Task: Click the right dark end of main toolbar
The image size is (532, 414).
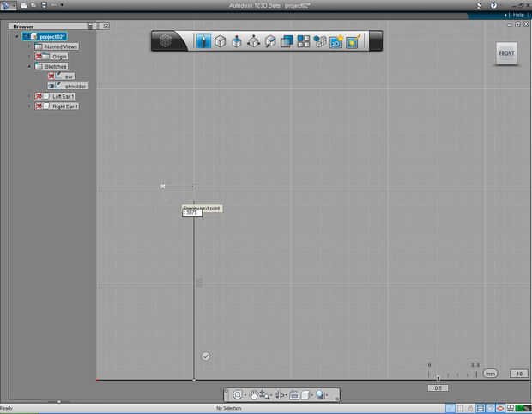Action: point(376,40)
